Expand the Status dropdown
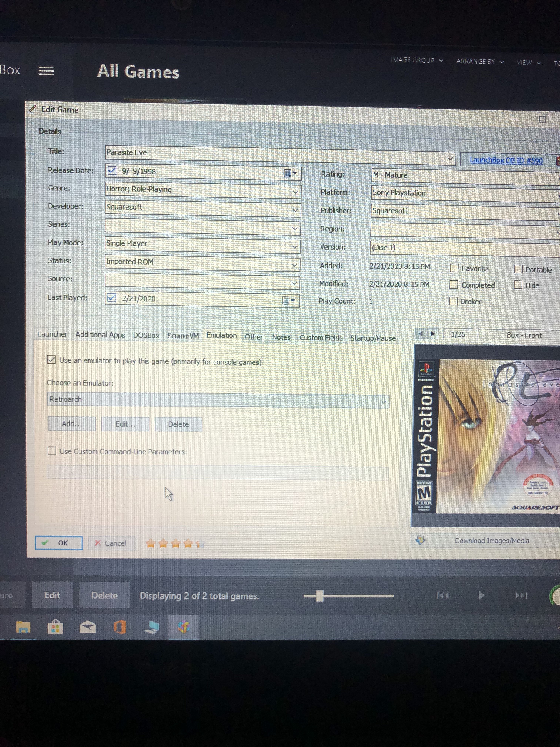 [x=295, y=265]
